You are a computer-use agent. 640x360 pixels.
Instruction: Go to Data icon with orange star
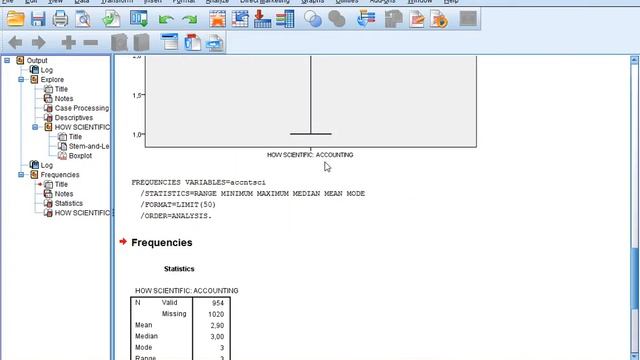[x=217, y=19]
